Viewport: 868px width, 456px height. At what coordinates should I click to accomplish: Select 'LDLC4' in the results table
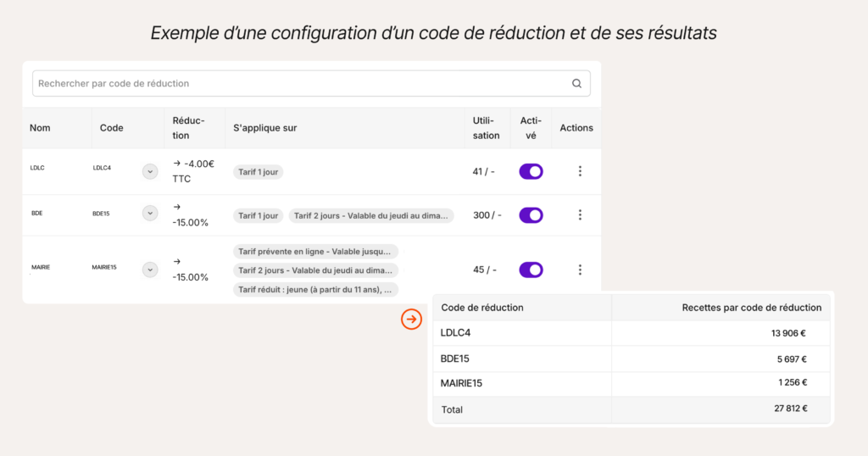455,332
